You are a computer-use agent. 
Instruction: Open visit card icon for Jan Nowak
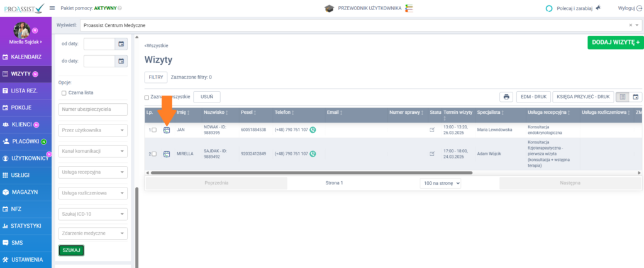pyautogui.click(x=167, y=130)
